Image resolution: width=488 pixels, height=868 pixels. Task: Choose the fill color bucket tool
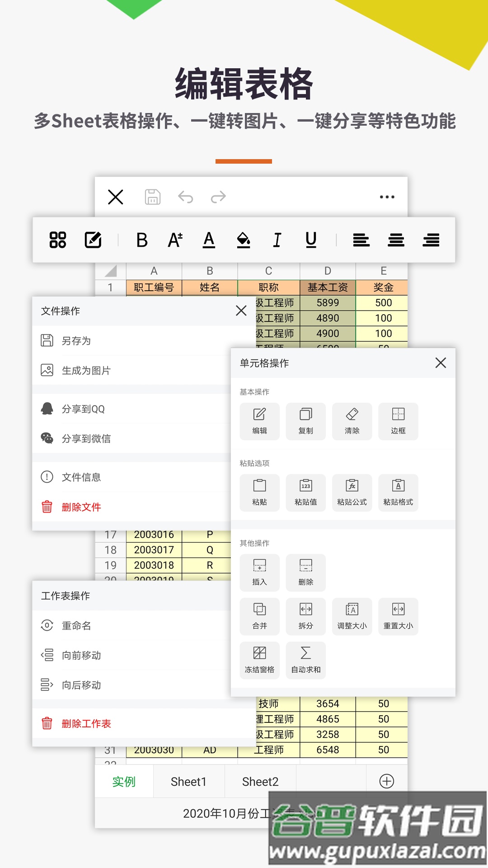pyautogui.click(x=244, y=240)
